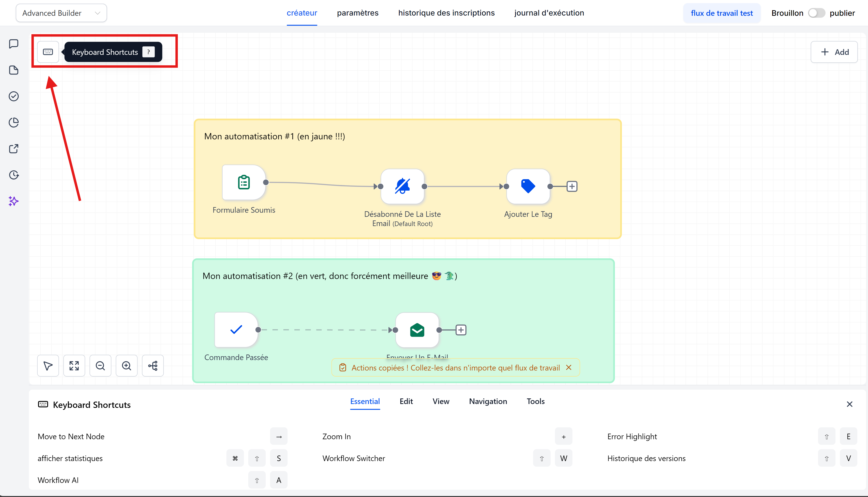Click Move to Next Node shortcut row
The height and width of the screenshot is (497, 868).
pos(162,436)
